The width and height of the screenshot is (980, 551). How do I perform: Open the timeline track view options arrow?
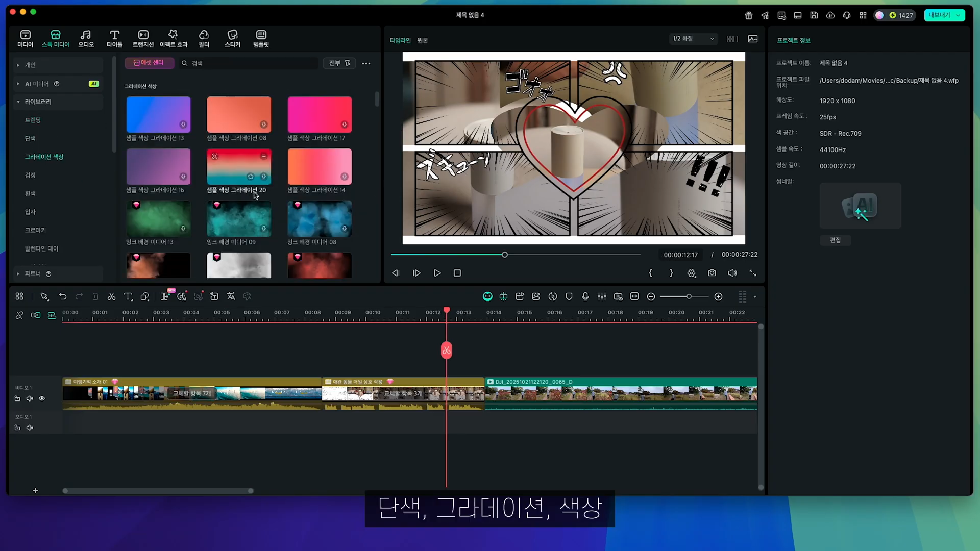click(x=755, y=297)
